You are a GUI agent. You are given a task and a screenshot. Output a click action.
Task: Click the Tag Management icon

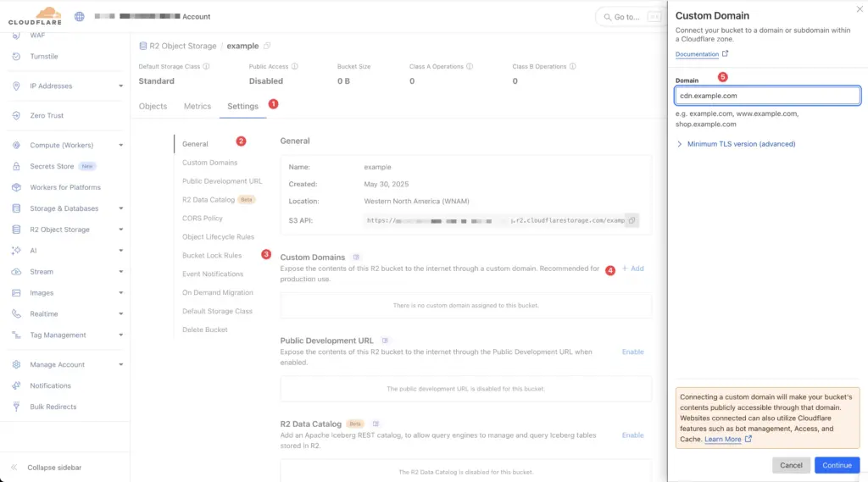[x=16, y=335]
